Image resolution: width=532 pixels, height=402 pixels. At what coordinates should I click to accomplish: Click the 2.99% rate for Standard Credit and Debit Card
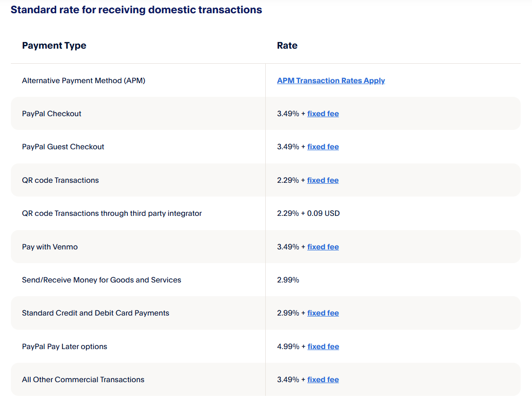point(288,313)
